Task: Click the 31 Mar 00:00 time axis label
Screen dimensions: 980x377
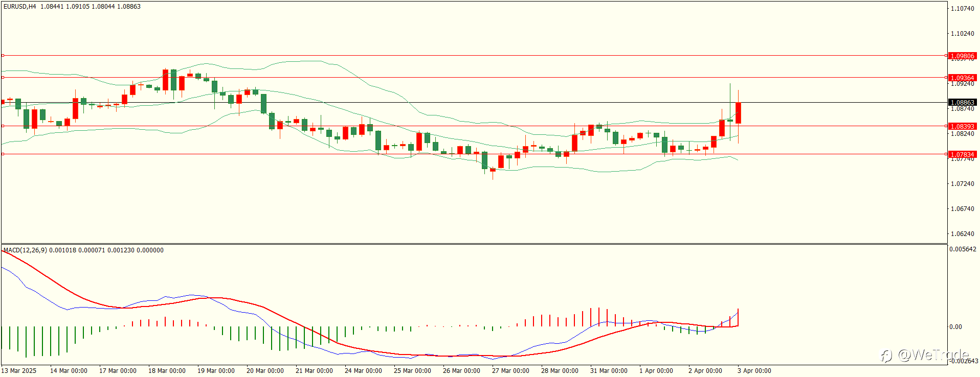Action: [609, 371]
